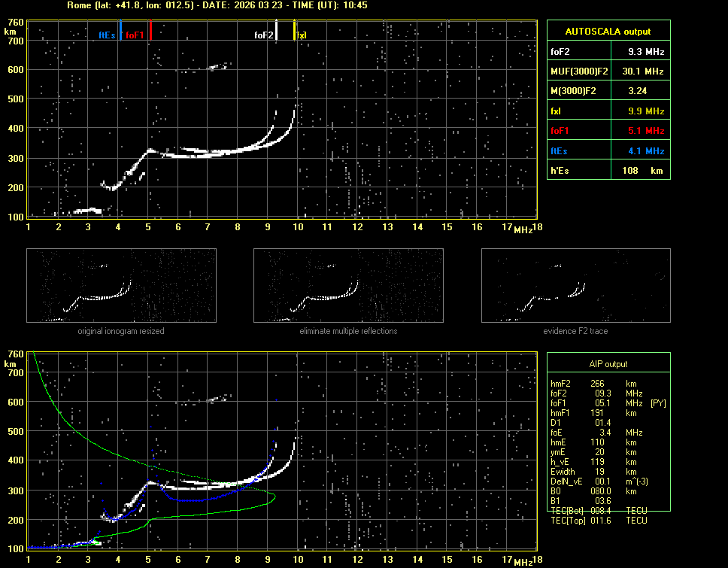The height and width of the screenshot is (568, 728).
Task: Open the original ionogram resized thumbnail
Action: [x=121, y=287]
